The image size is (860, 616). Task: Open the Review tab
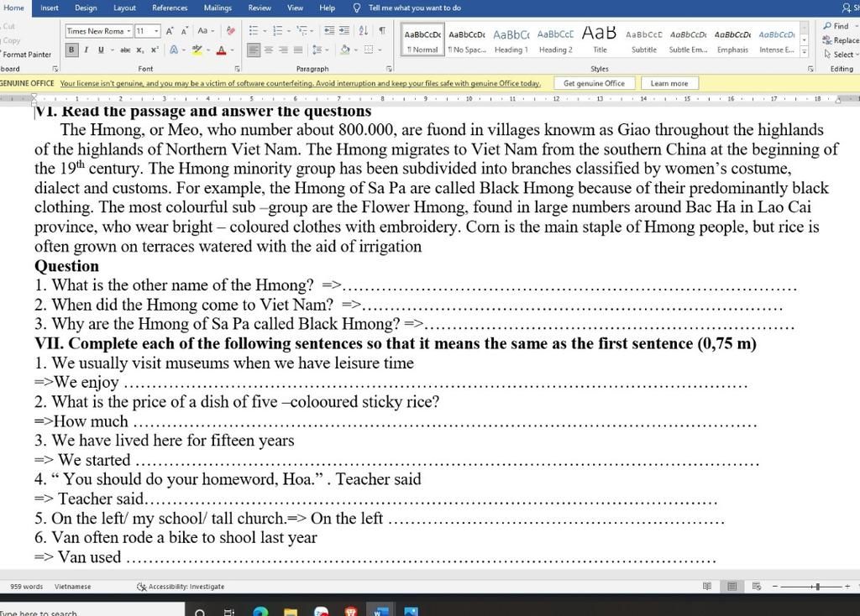pos(260,8)
